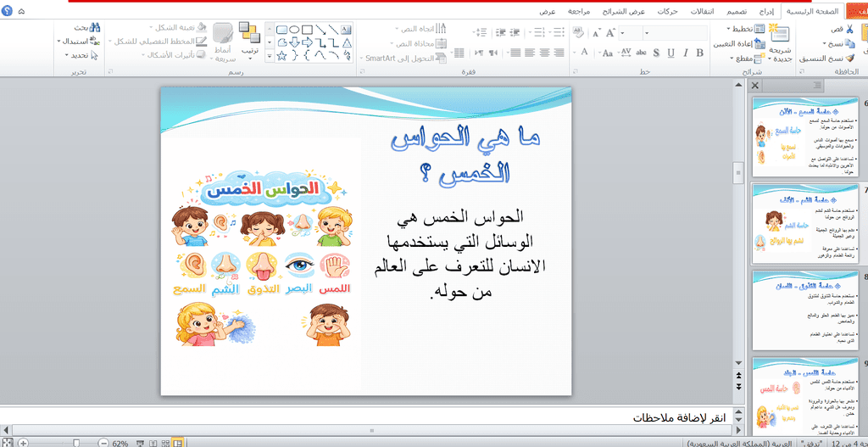Switch to Slide Sorter view in status bar
The image size is (868, 447).
(165, 443)
